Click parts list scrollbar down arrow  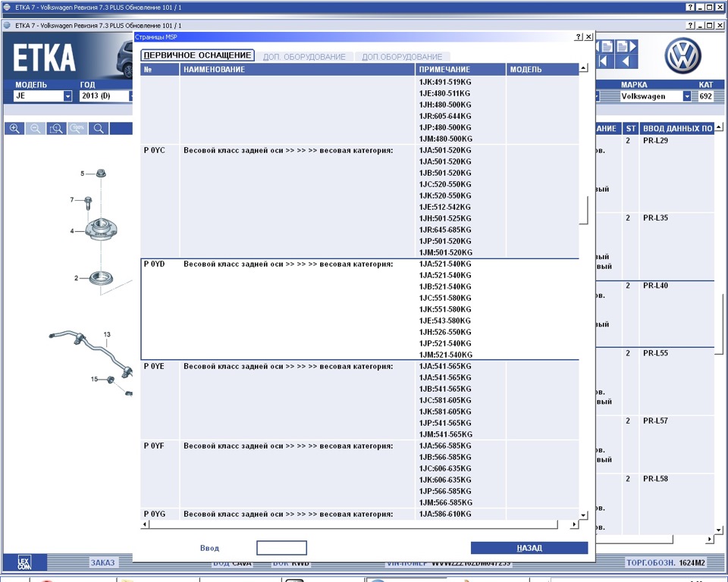719,530
